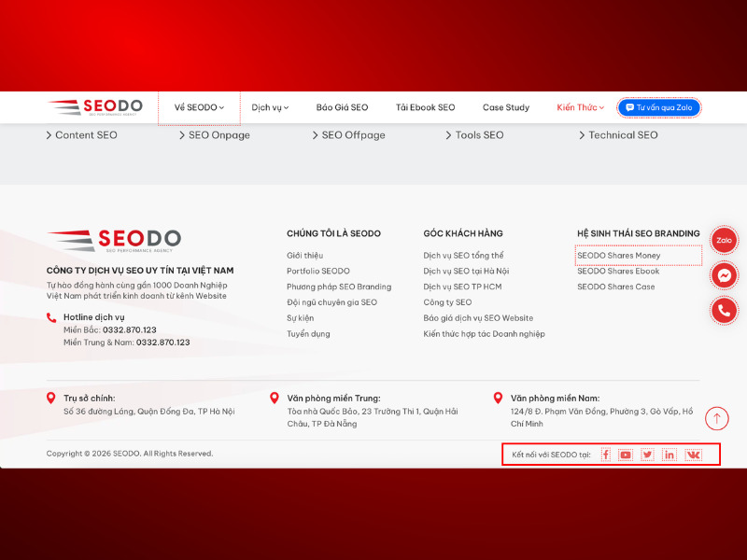Click the back-to-top arrow button

coord(717,418)
